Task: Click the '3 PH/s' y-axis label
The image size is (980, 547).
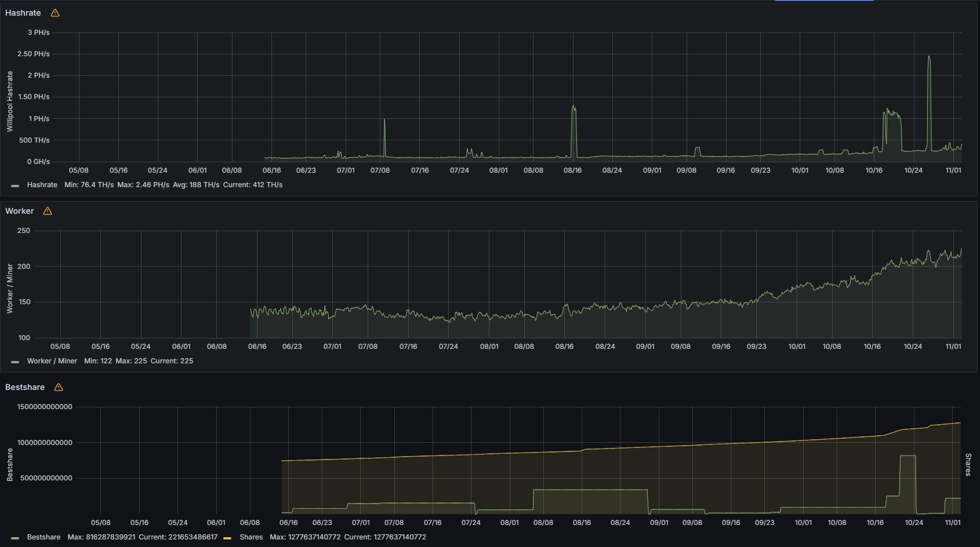Action: click(x=39, y=32)
